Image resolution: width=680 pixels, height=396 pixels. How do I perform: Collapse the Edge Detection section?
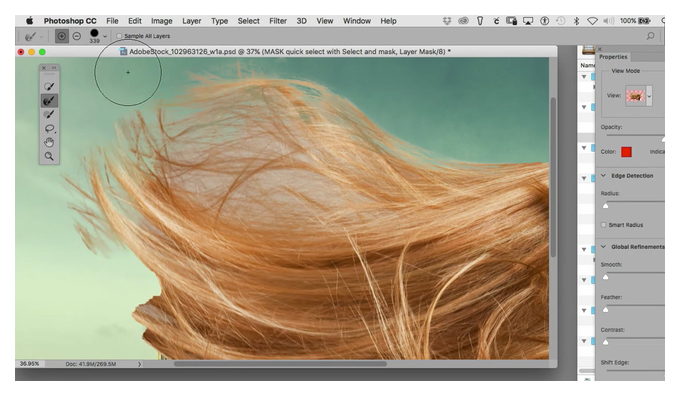coord(603,176)
